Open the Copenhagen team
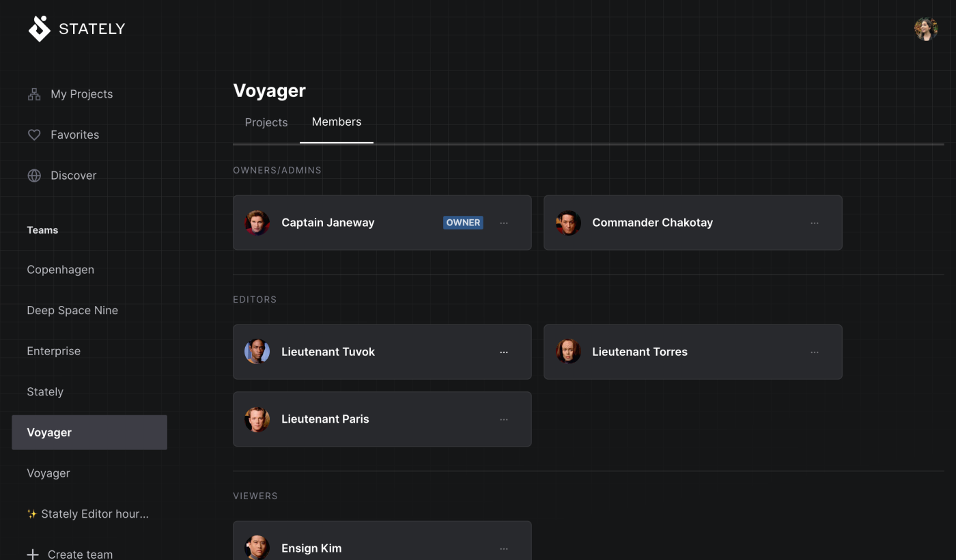This screenshot has width=956, height=560. [61, 270]
